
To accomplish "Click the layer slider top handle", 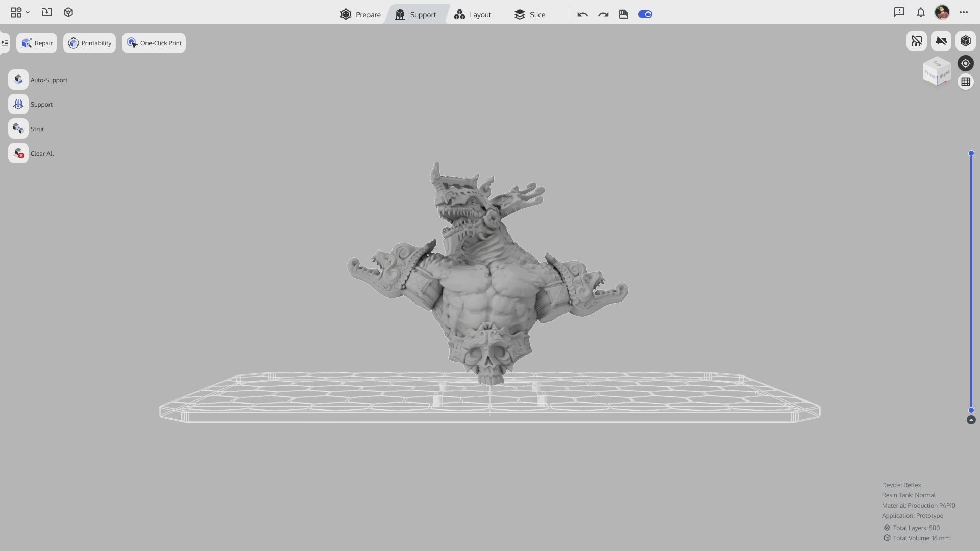I will [971, 153].
